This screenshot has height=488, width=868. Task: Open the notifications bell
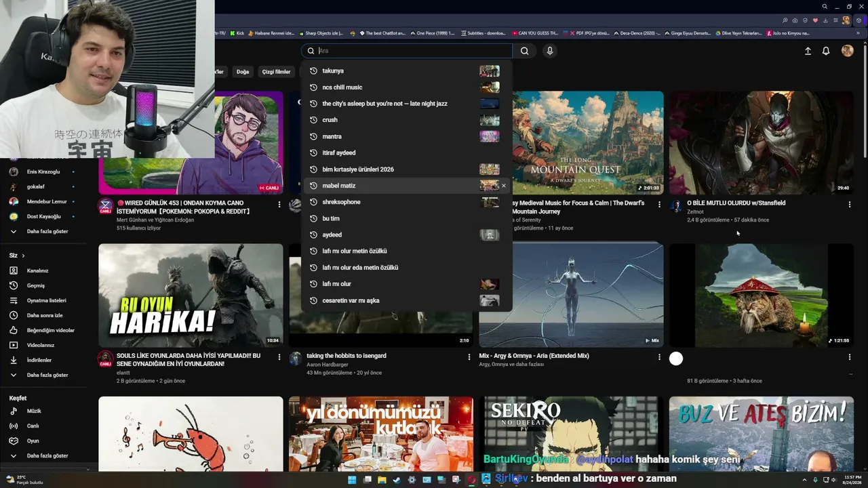(826, 51)
